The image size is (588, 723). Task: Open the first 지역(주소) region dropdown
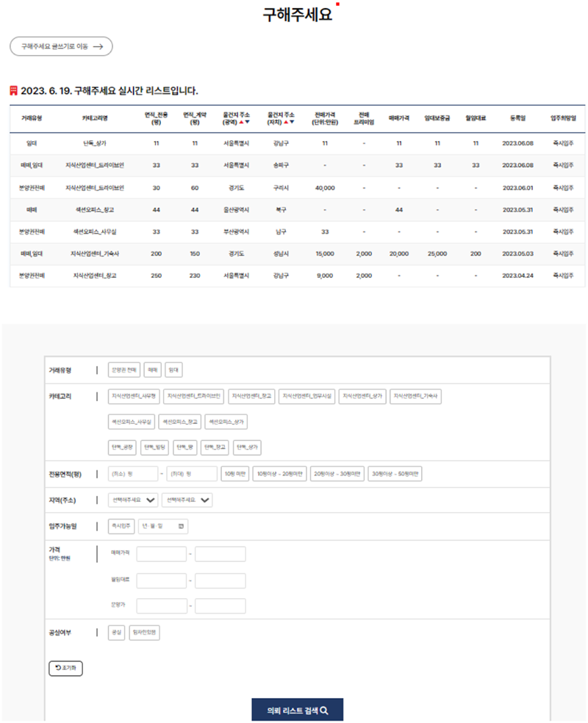(x=132, y=500)
